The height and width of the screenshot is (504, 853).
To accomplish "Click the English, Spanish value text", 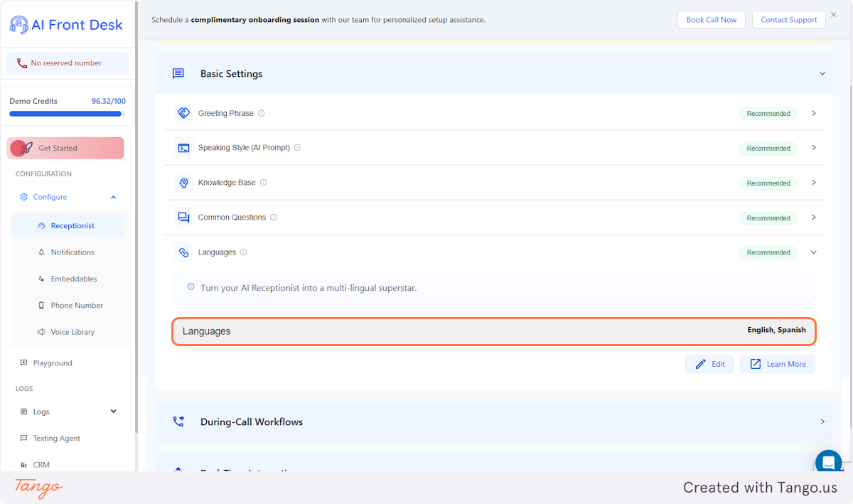I will 776,330.
